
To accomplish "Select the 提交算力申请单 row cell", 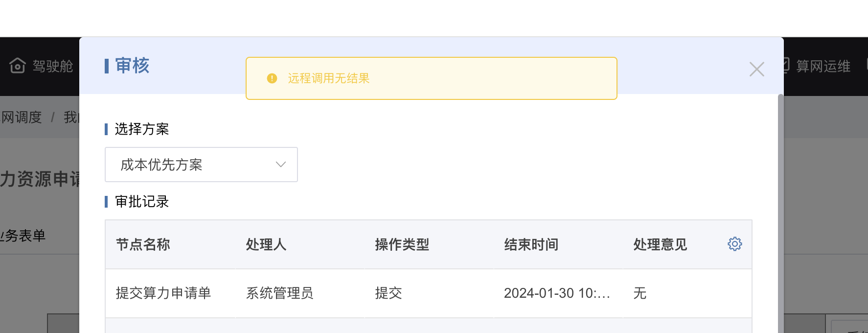I will [x=163, y=293].
